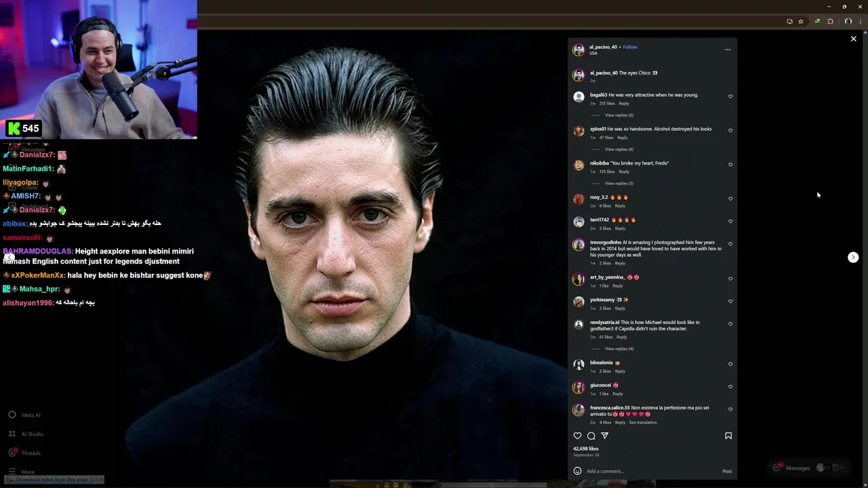Go to the next post with the arrow
This screenshot has height=488, width=868.
tap(854, 257)
